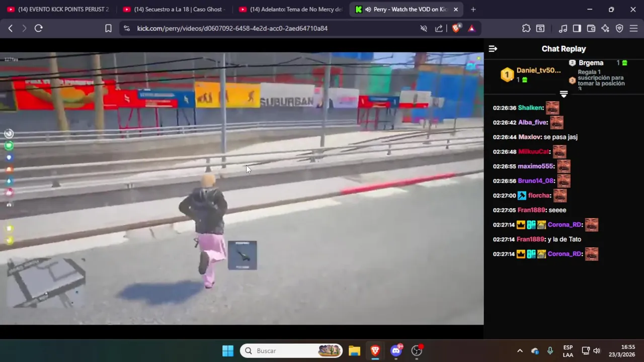Show hidden system tray icons
This screenshot has height=362, width=644.
pos(520,350)
